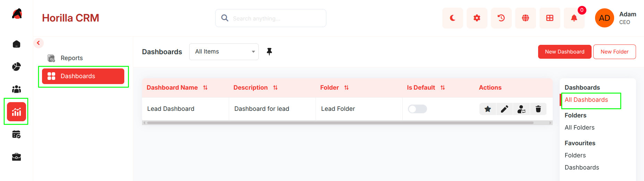Click the horizontal table scrollbar

340,123
